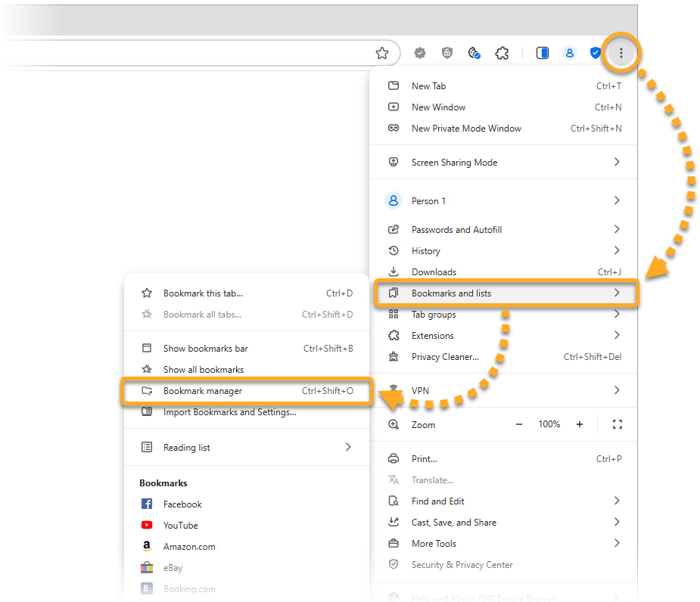Select Bookmark manager from submenu
This screenshot has height=602, width=700.
click(x=203, y=391)
